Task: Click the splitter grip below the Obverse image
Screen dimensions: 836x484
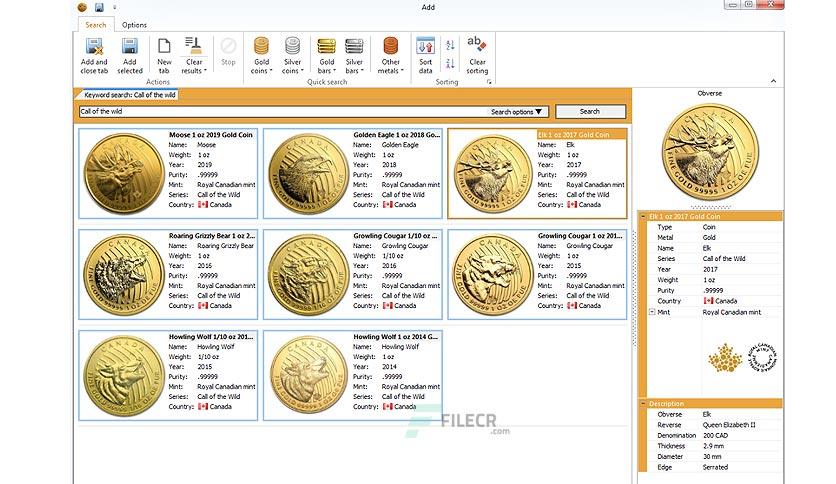Action: (710, 207)
